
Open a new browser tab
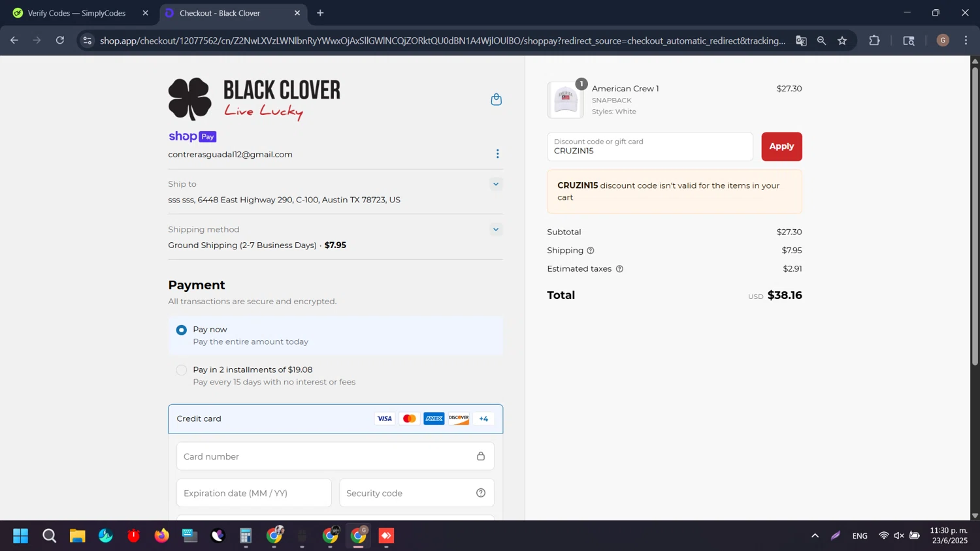[320, 13]
